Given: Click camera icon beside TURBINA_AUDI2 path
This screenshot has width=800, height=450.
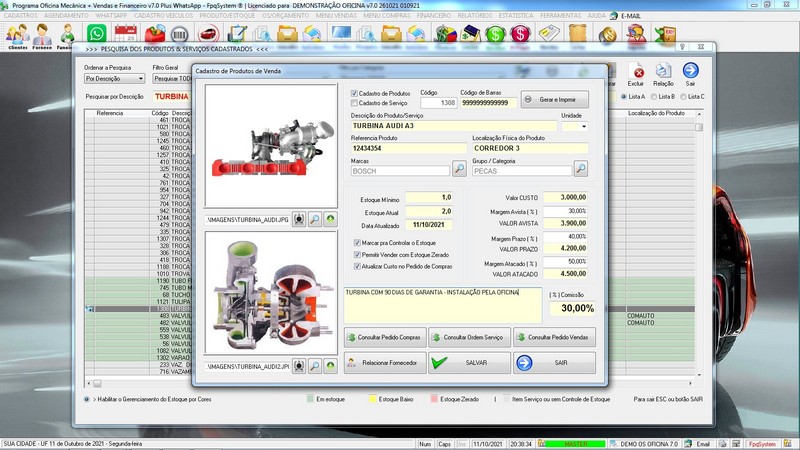Looking at the screenshot, I should pos(299,366).
